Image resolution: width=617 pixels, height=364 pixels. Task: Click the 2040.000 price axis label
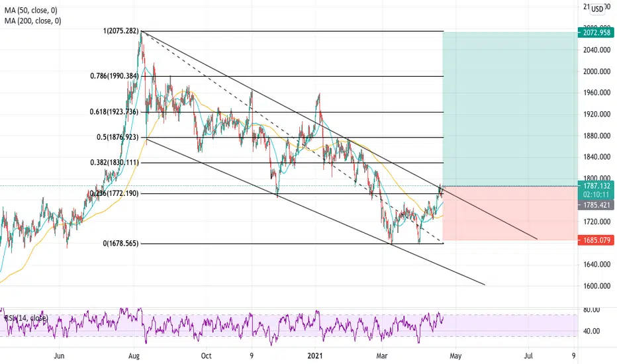pyautogui.click(x=596, y=50)
